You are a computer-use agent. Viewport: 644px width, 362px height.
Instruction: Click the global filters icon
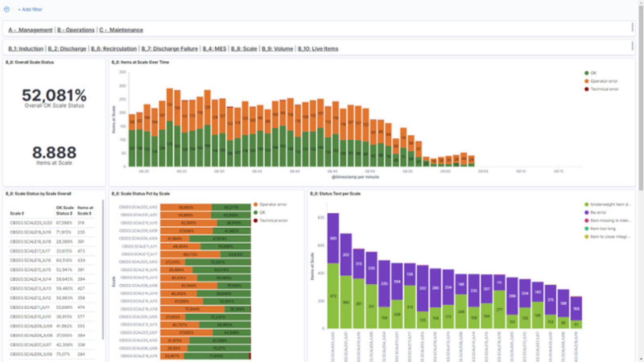(x=7, y=9)
